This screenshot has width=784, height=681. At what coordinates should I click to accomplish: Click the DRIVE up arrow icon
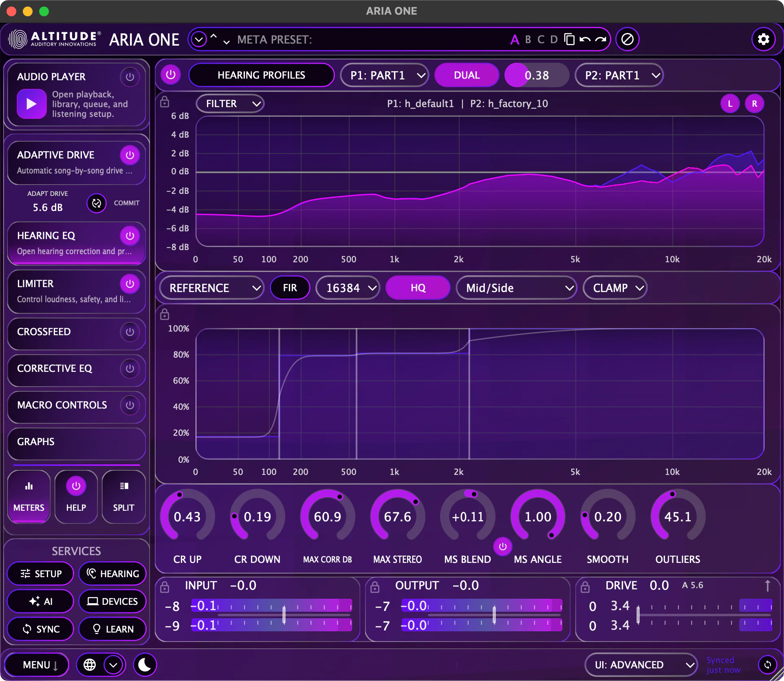coord(767,586)
